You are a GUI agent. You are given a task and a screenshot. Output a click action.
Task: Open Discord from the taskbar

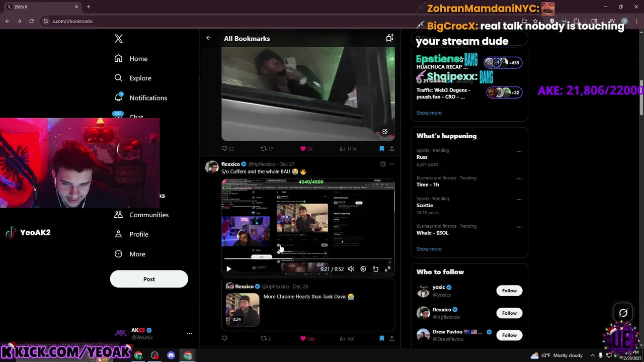tap(171, 355)
